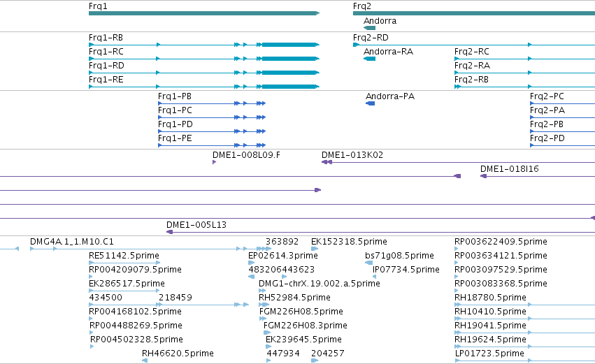Click the RP003634121.5prime EST label

pyautogui.click(x=501, y=256)
